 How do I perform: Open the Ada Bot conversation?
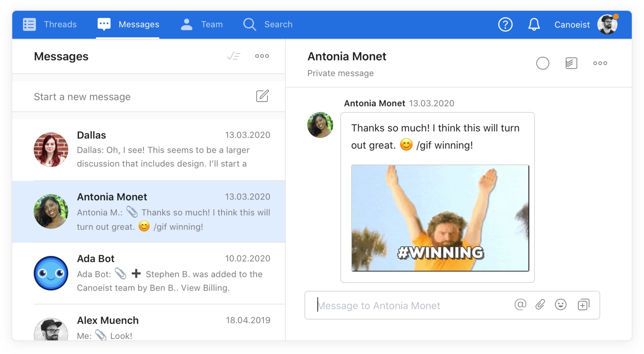[x=148, y=273]
